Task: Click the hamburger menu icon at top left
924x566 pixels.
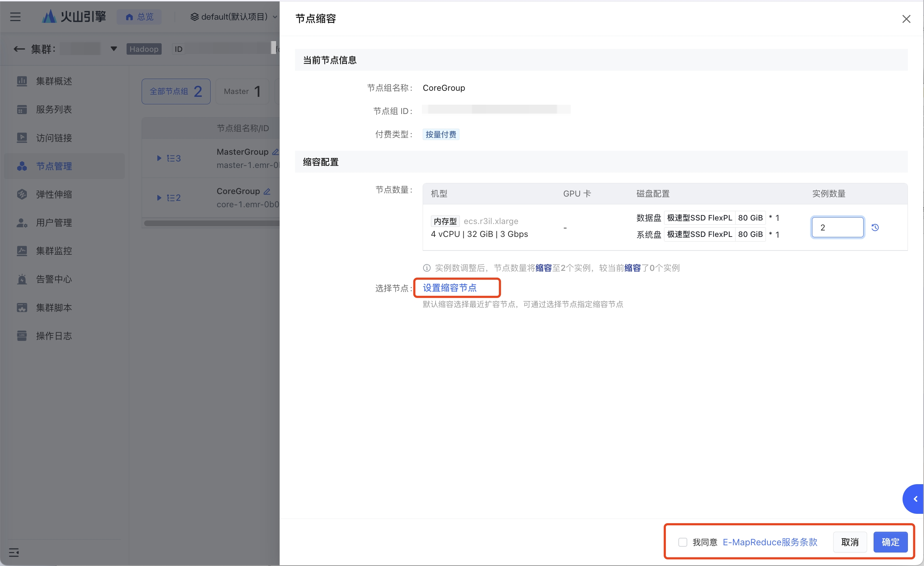Action: tap(15, 17)
